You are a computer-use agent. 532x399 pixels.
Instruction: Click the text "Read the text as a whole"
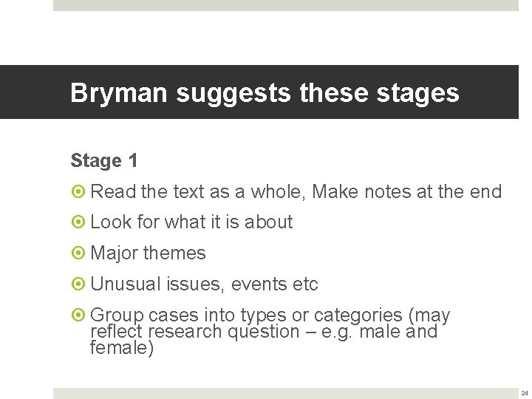(198, 192)
